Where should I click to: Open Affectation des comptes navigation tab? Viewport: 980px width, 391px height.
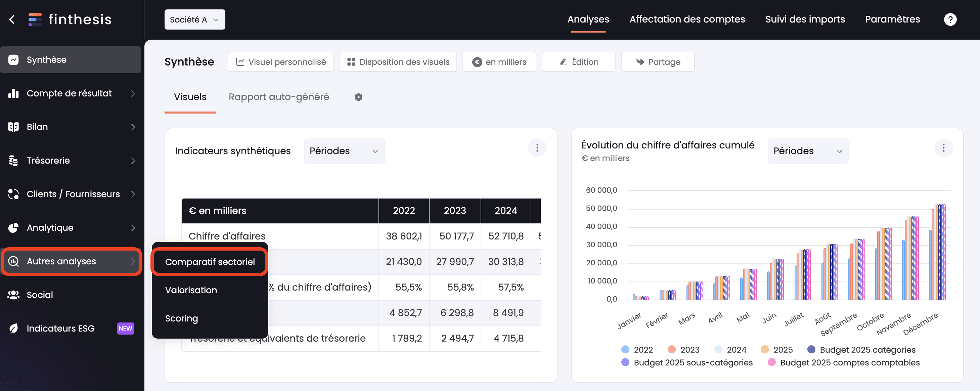point(687,19)
